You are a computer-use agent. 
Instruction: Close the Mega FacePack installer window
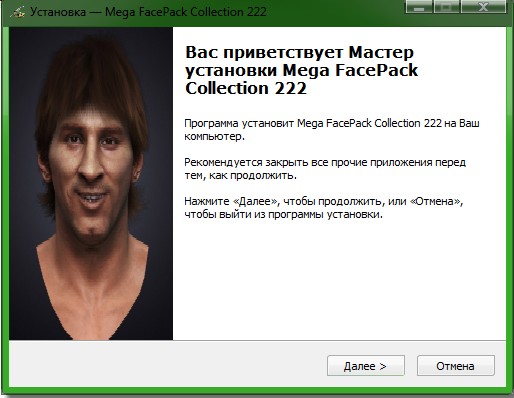point(483,7)
